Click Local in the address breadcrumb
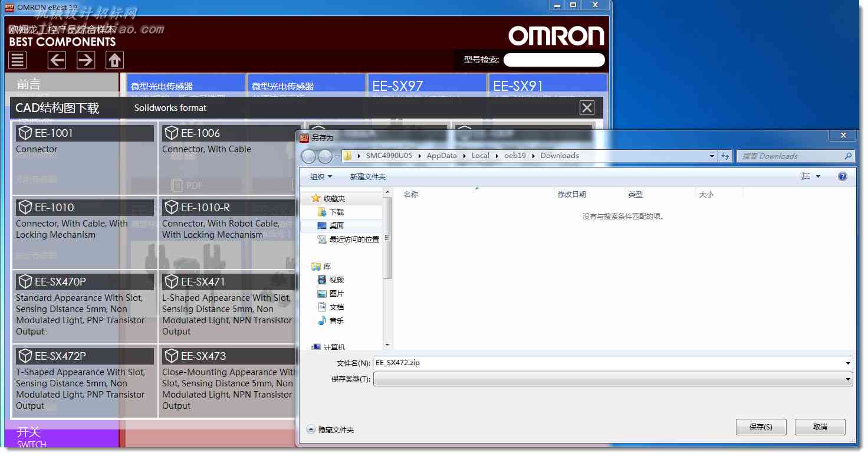 pyautogui.click(x=481, y=156)
